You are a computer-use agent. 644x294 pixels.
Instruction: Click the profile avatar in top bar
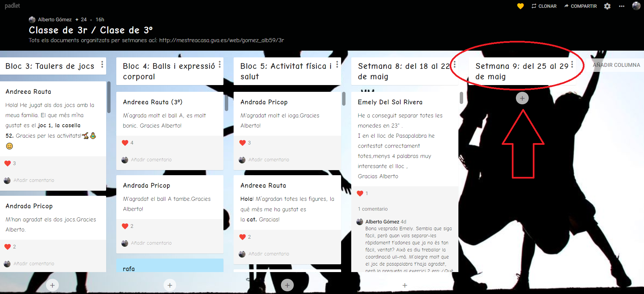(x=636, y=6)
